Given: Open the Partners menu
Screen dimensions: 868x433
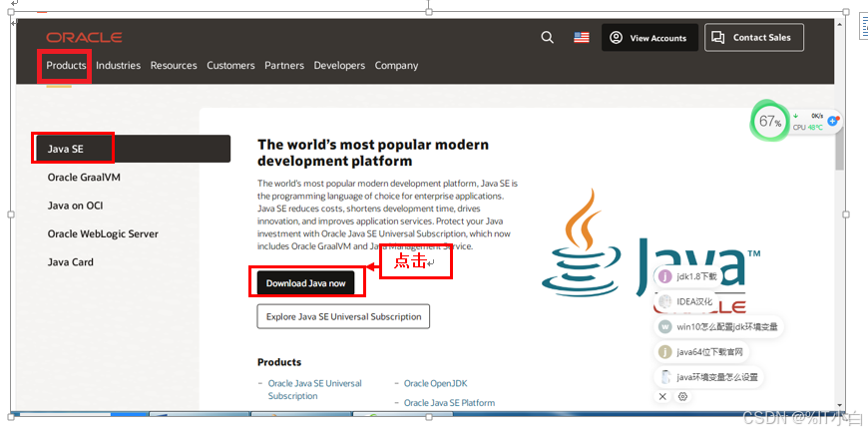Looking at the screenshot, I should click(x=284, y=65).
